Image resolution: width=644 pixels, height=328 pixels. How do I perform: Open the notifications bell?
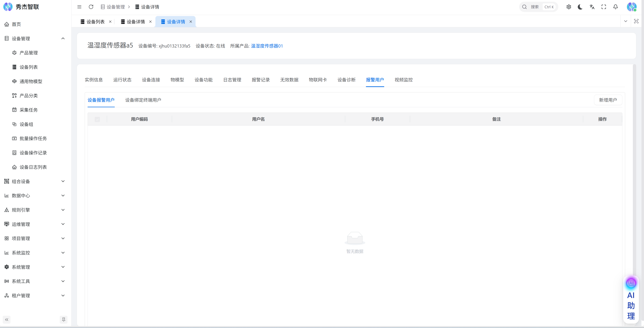(x=615, y=7)
